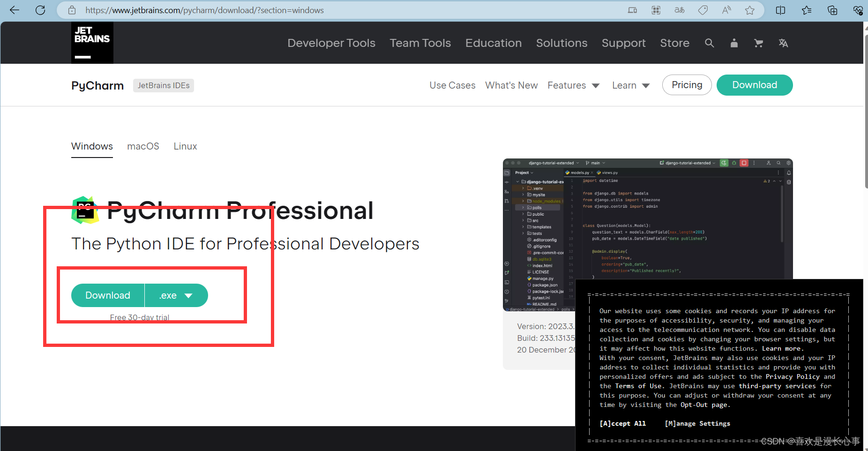This screenshot has height=451, width=868.
Task: Open the .exe installer type dropdown
Action: [176, 295]
